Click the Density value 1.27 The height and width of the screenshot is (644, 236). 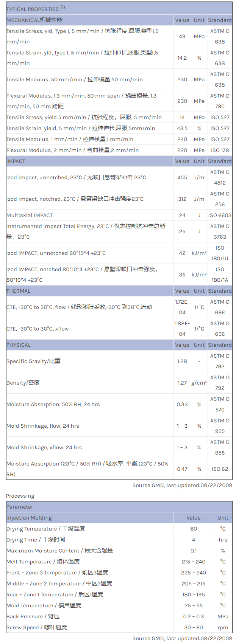(182, 383)
